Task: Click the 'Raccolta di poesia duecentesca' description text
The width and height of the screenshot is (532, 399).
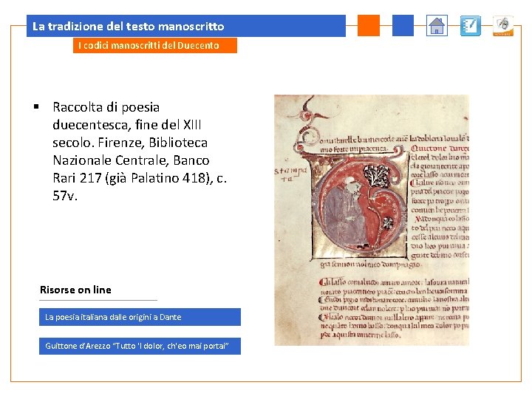Action: [140, 151]
